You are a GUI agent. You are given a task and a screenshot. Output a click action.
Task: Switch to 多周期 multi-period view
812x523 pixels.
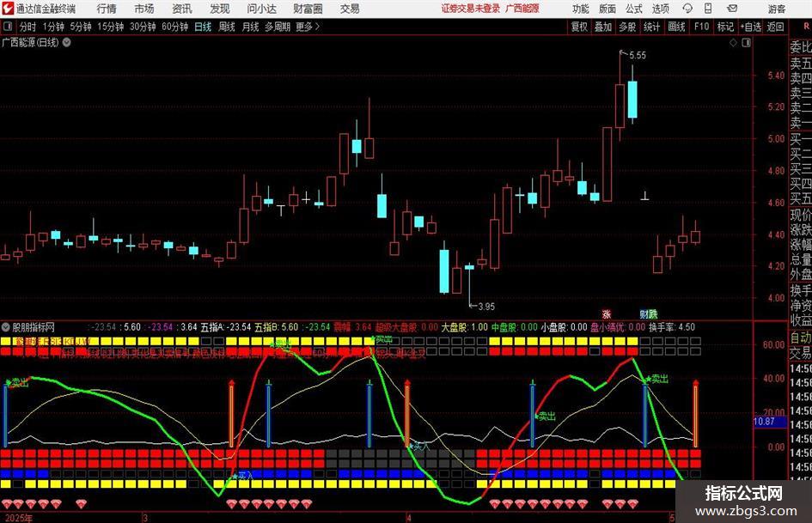tap(278, 27)
